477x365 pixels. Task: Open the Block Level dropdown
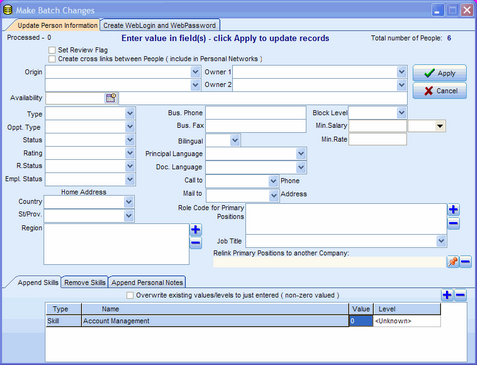[x=402, y=113]
